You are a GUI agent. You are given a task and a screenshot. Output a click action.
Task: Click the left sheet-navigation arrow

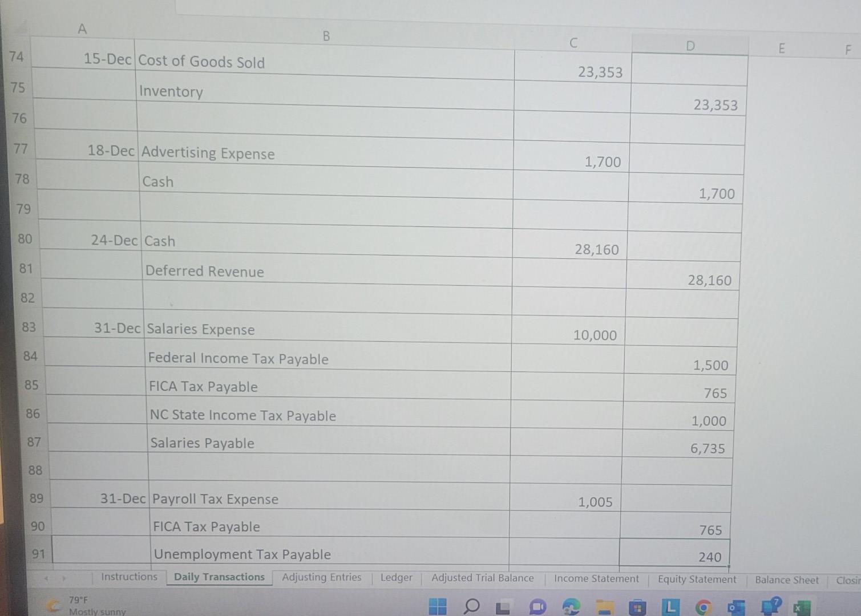point(47,577)
